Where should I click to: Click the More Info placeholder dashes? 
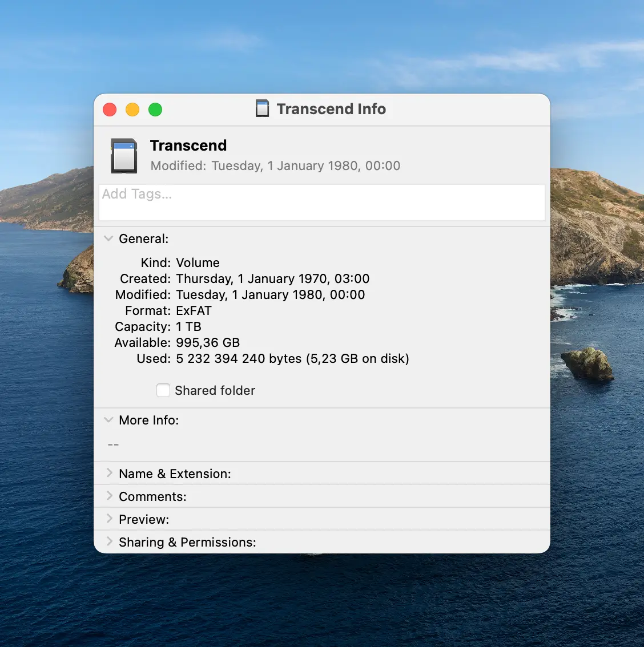click(x=113, y=445)
